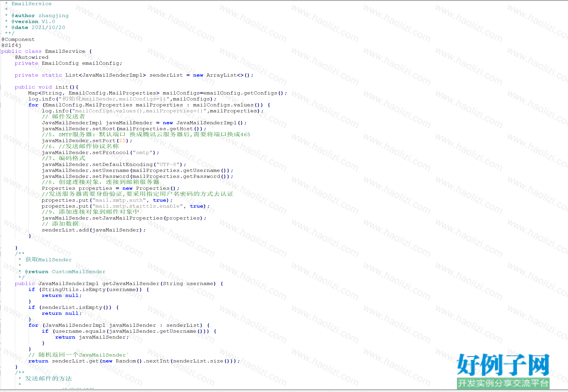The image size is (568, 392).
Task: Click the 'if (senderList.isEmpty())' line
Action: click(74, 307)
